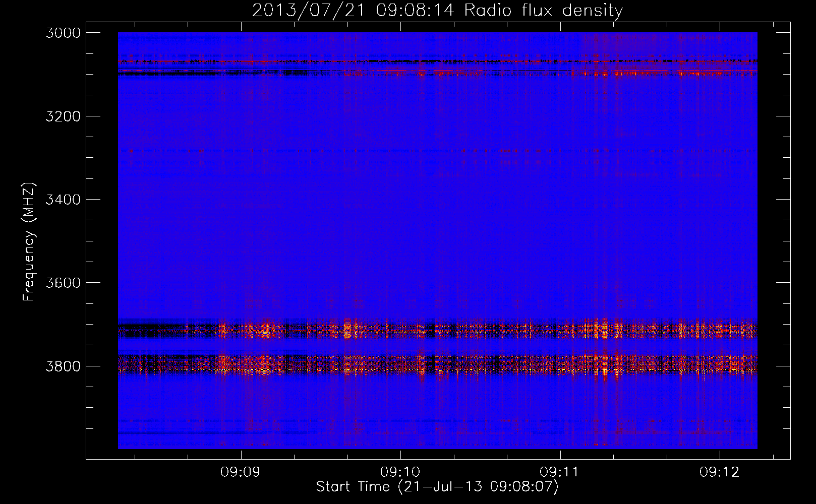Click the '3600' frequency axis label
The height and width of the screenshot is (504, 816).
click(x=63, y=283)
